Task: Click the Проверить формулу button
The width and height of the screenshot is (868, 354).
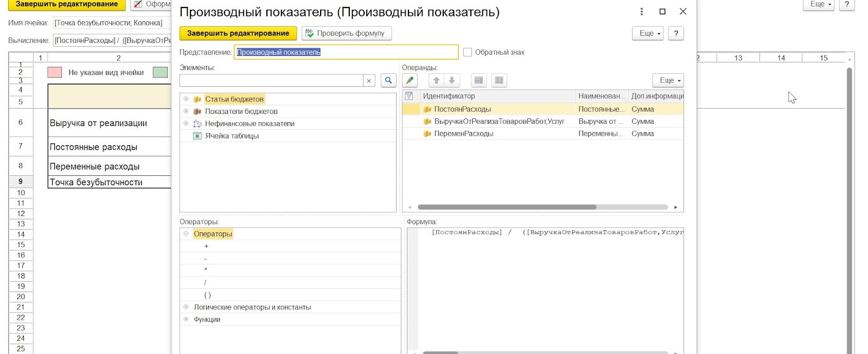Action: point(347,33)
